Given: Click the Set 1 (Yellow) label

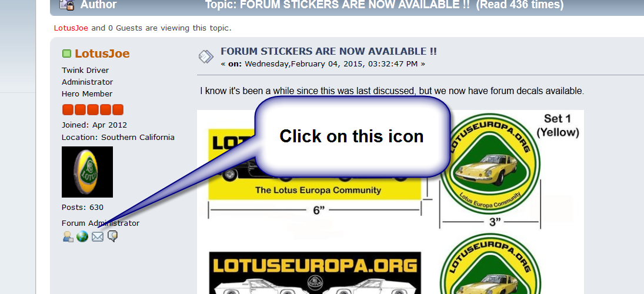Looking at the screenshot, I should 558,125.
